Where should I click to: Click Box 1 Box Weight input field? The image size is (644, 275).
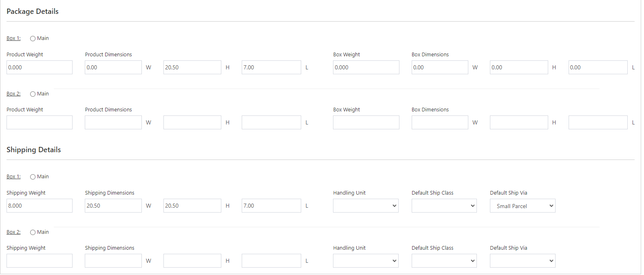point(366,68)
